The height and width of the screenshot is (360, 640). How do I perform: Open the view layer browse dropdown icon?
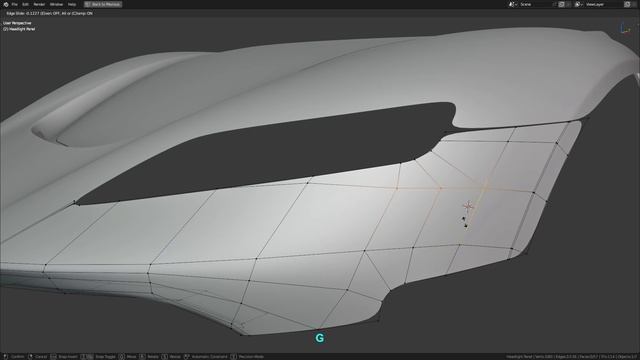pos(578,4)
